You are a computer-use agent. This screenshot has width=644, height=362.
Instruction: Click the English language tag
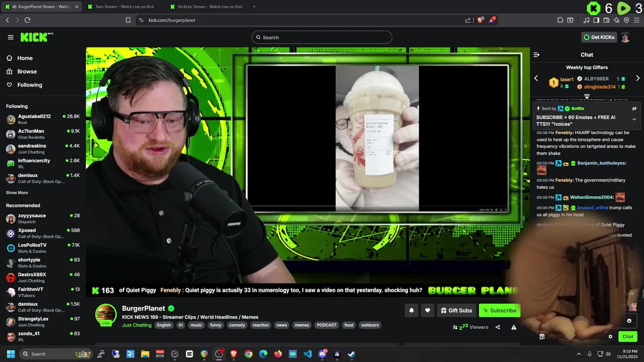coord(164,325)
